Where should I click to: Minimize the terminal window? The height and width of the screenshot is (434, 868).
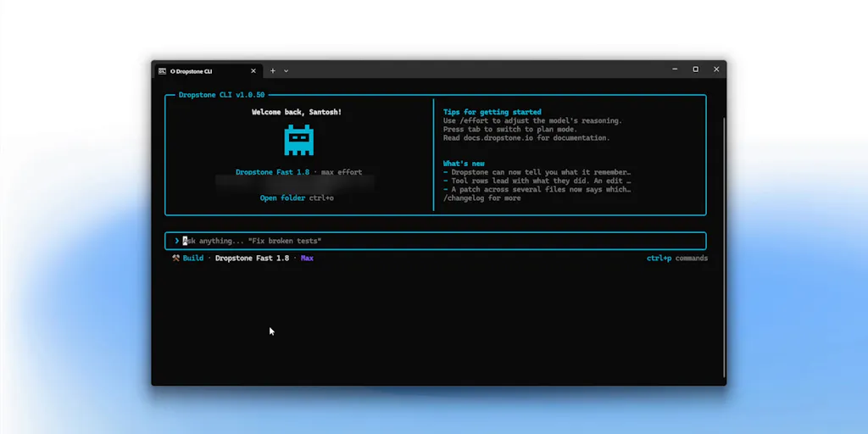click(x=675, y=70)
